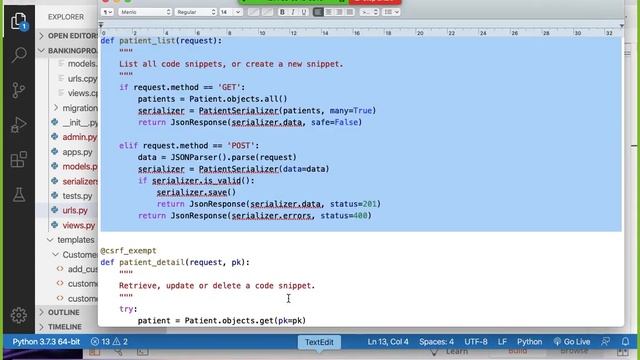The width and height of the screenshot is (640, 360).
Task: Open the Search view in activity bar
Action: 19,55
